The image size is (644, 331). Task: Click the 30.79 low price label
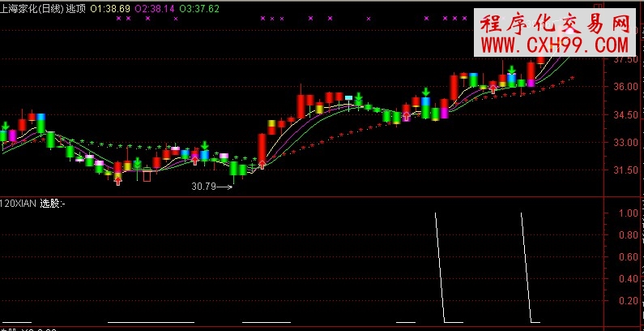tap(203, 187)
